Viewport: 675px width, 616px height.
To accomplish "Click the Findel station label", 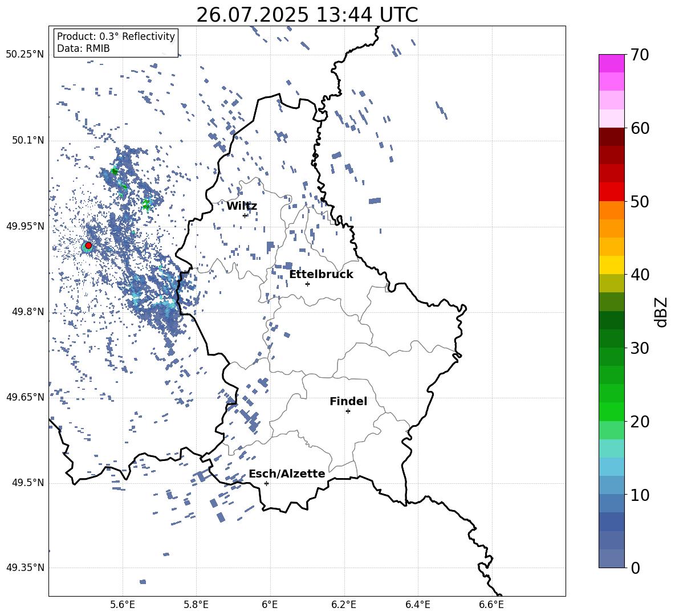I will (348, 401).
